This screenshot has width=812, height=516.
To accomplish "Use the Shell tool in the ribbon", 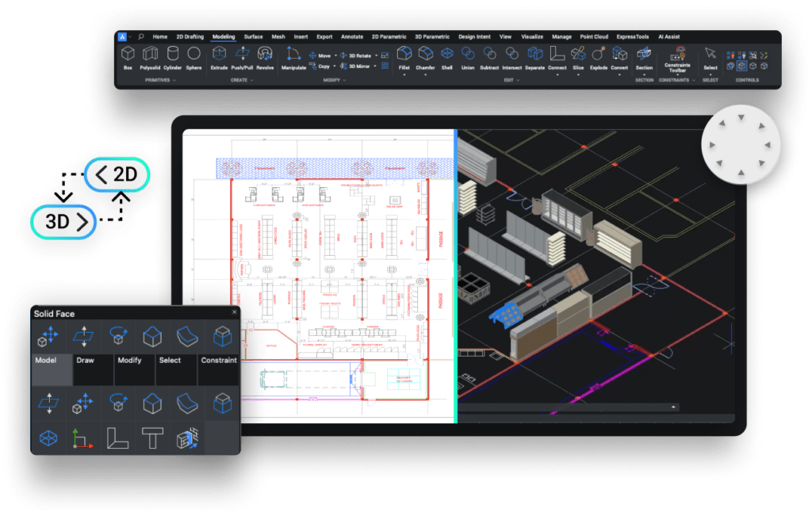I will [447, 57].
